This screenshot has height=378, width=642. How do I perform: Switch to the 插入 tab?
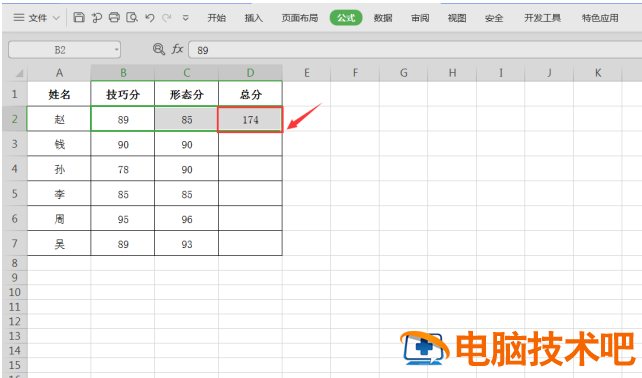tap(253, 18)
